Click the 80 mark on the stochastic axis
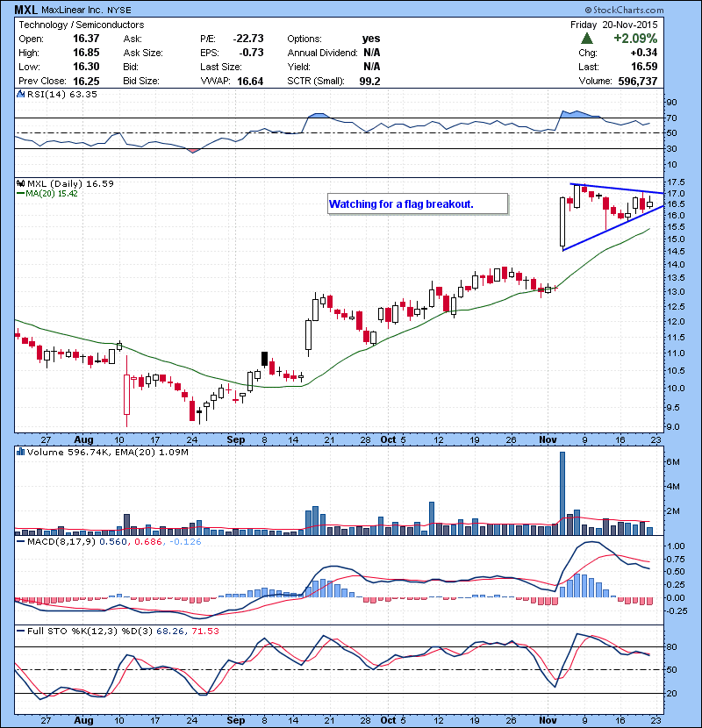The height and width of the screenshot is (728, 702). click(671, 646)
